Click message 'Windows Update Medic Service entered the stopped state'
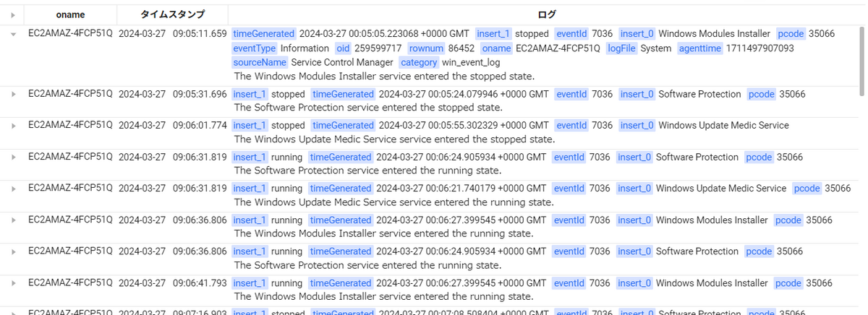This screenshot has width=868, height=315. (394, 139)
